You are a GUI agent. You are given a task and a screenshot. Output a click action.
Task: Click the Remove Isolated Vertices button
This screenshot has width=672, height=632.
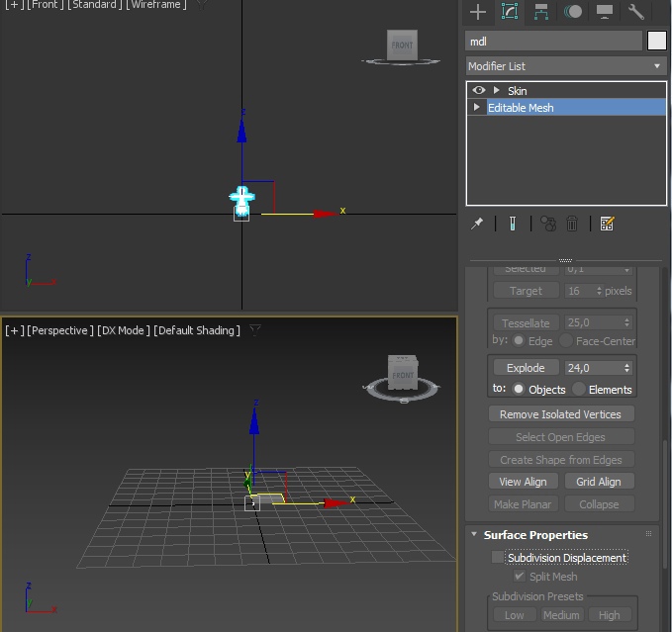coord(560,414)
